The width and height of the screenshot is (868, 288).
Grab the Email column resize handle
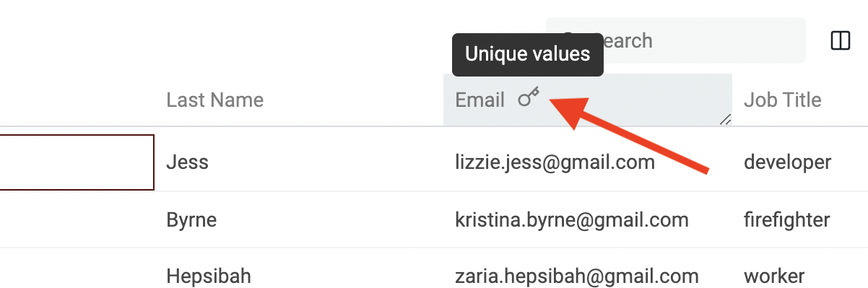click(x=725, y=120)
